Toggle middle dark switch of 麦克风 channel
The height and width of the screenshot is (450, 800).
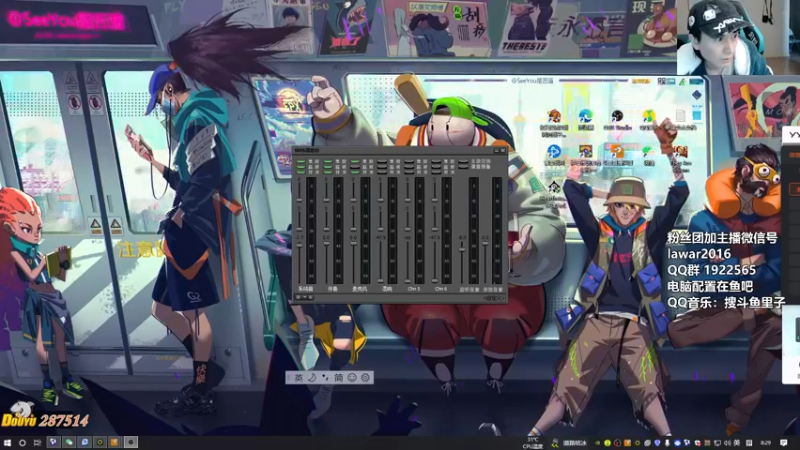pos(356,167)
